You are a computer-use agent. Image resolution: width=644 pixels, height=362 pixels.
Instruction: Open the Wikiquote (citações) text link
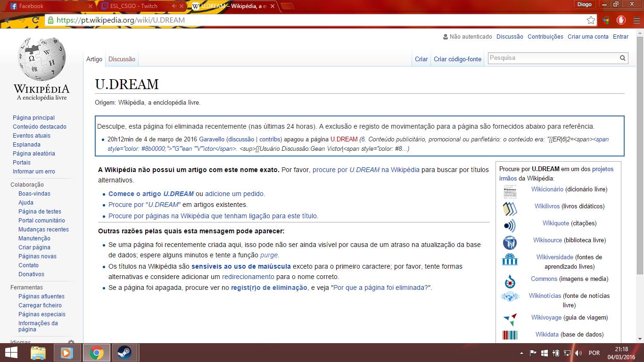555,223
